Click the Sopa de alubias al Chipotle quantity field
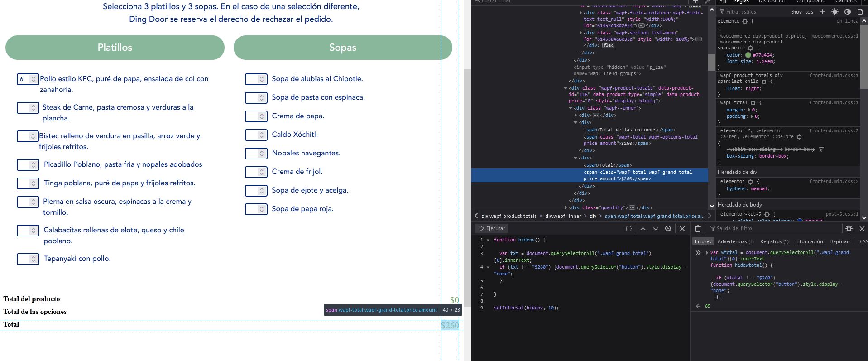 256,79
